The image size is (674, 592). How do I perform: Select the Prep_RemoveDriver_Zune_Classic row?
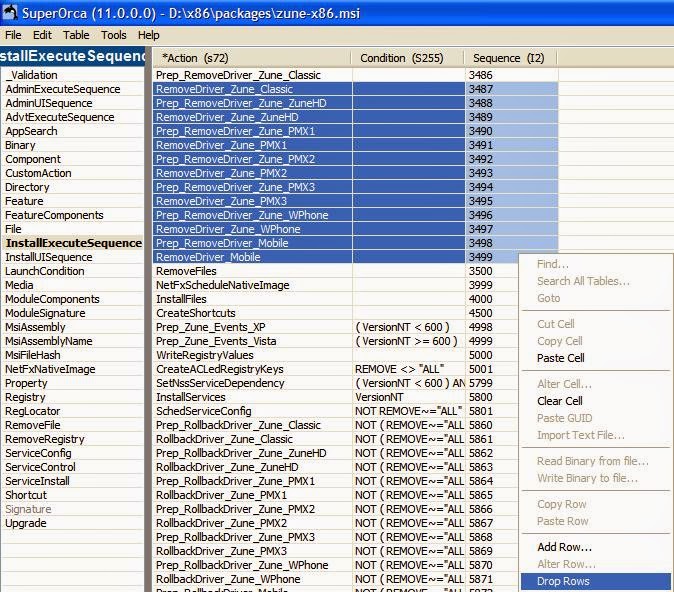click(x=252, y=75)
